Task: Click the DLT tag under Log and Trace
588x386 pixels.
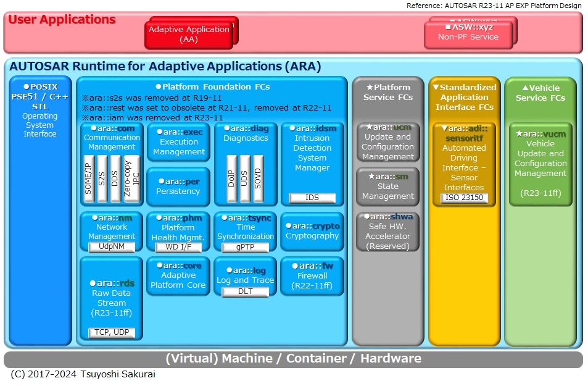Action: 245,292
